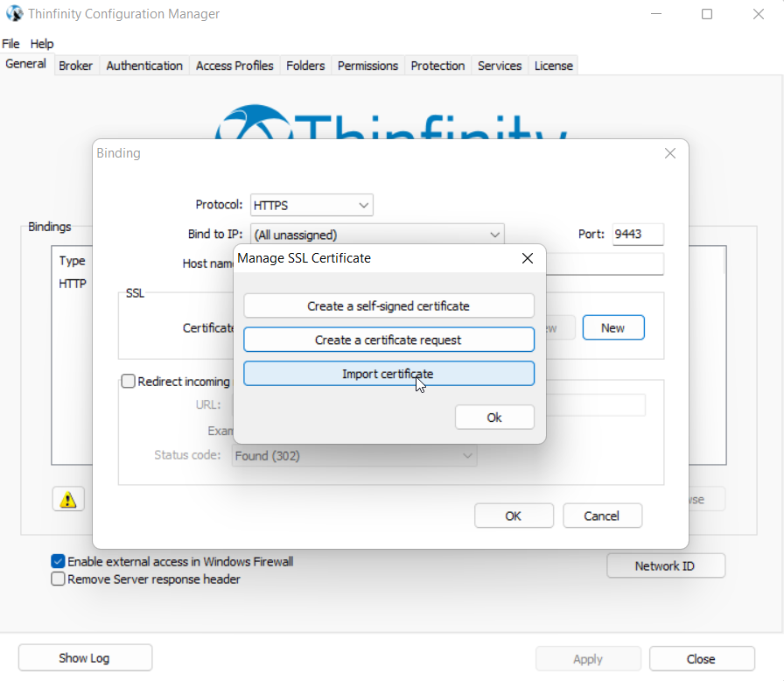Open the Protocol HTTPS dropdown
The image size is (784, 681).
[x=311, y=205]
